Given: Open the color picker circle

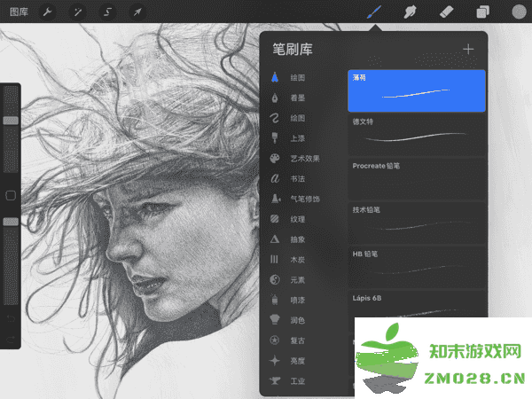Looking at the screenshot, I should tap(518, 12).
